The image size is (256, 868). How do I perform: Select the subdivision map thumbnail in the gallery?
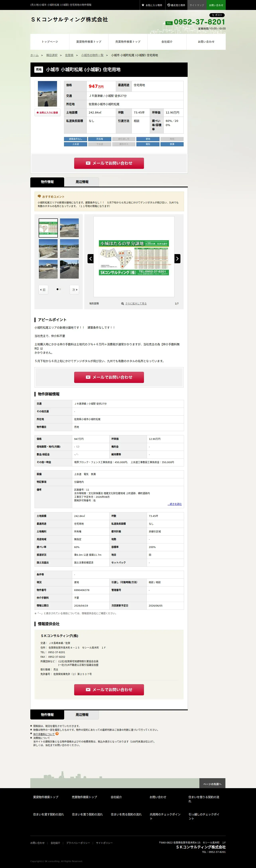click(x=48, y=228)
